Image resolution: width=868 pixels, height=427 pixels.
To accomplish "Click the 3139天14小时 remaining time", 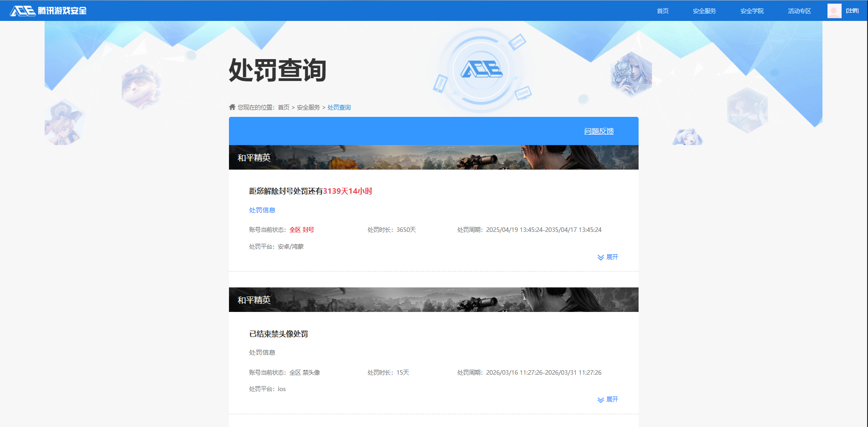I will click(x=348, y=191).
